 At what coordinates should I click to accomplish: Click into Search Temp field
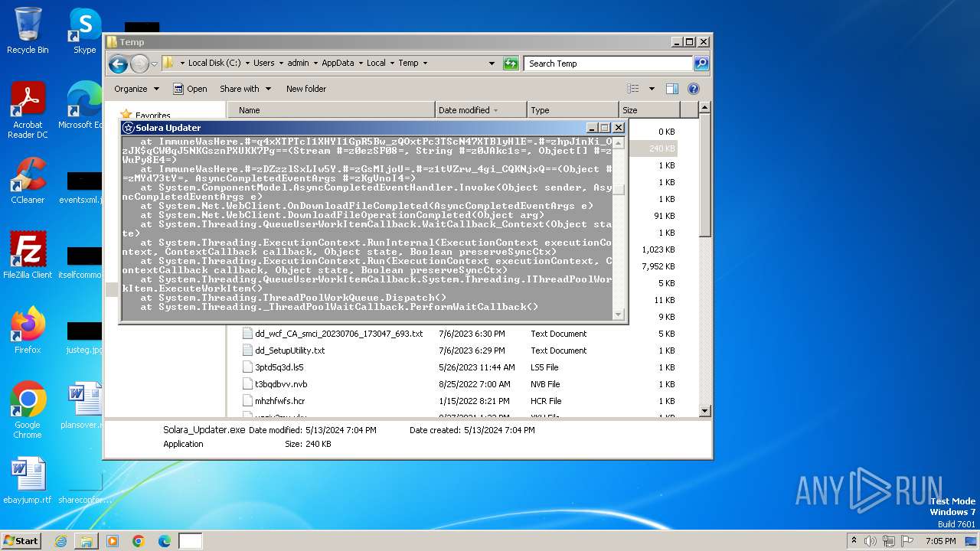(x=609, y=64)
